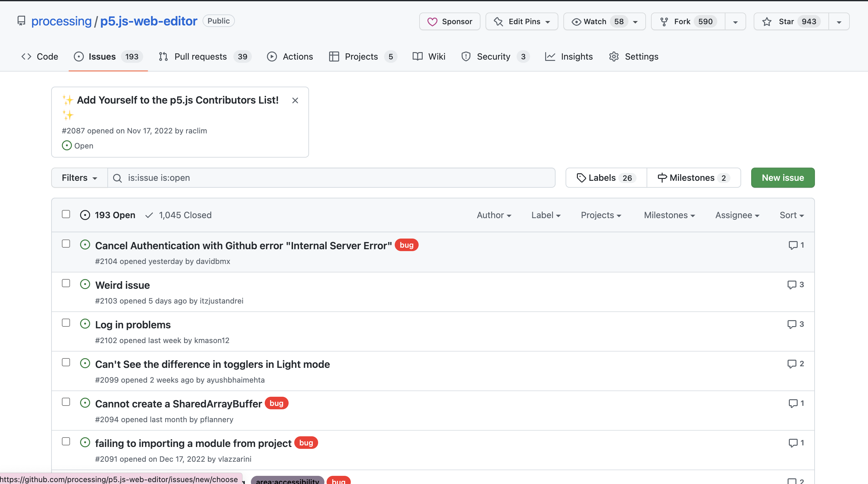Viewport: 868px width, 484px height.
Task: Click the open icon beside 193 Open
Action: click(x=85, y=215)
